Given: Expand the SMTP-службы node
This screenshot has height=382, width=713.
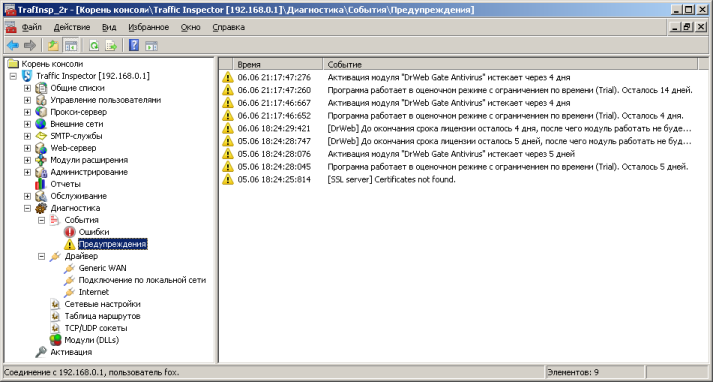Looking at the screenshot, I should coord(27,136).
